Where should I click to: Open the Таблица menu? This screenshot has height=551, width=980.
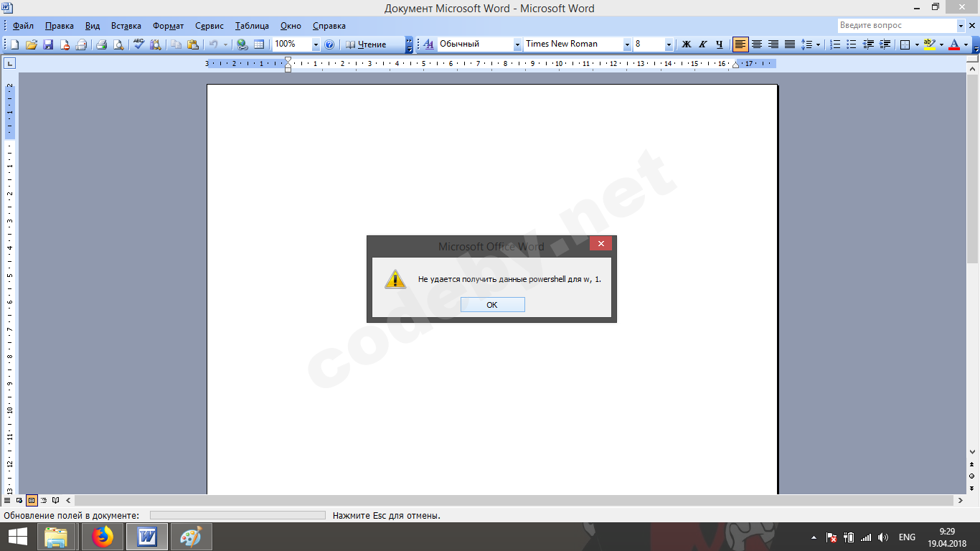tap(252, 26)
